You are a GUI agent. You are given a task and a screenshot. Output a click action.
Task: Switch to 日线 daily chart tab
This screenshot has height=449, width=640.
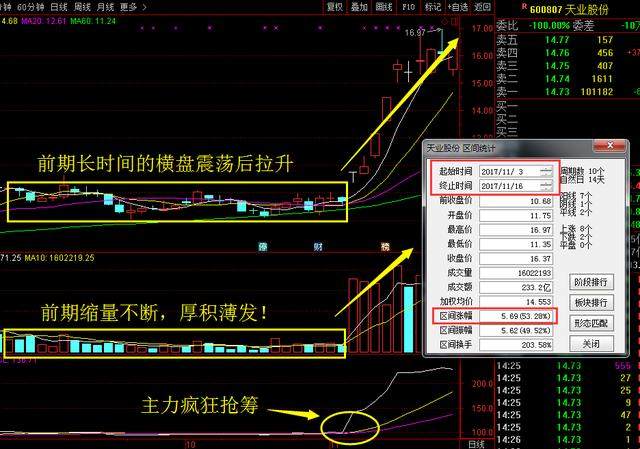pyautogui.click(x=60, y=6)
